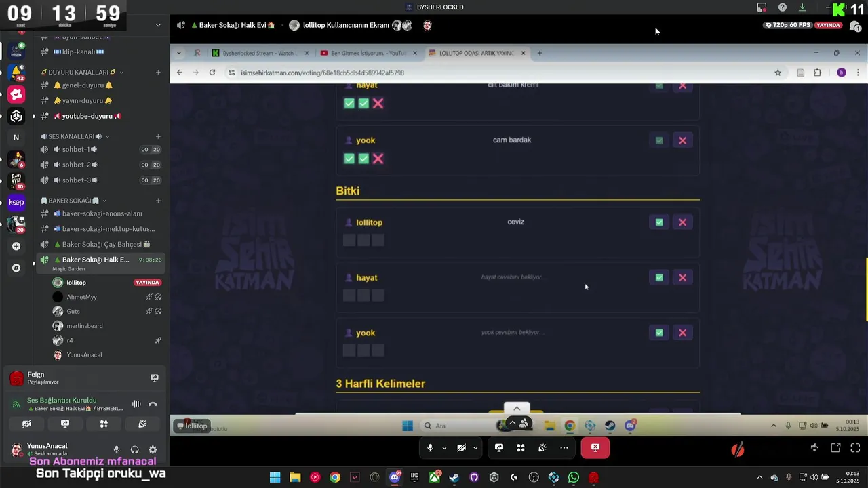This screenshot has width=868, height=488.
Task: Open Discord help question mark icon
Action: (x=783, y=7)
